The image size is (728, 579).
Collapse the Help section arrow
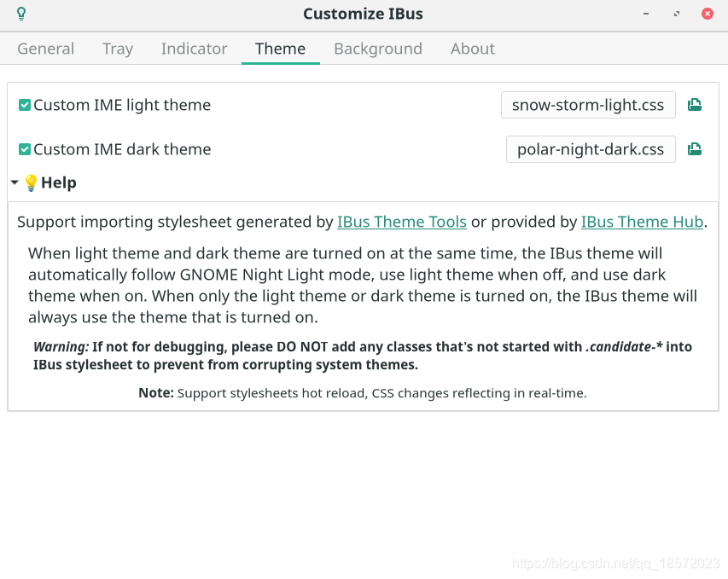[15, 182]
